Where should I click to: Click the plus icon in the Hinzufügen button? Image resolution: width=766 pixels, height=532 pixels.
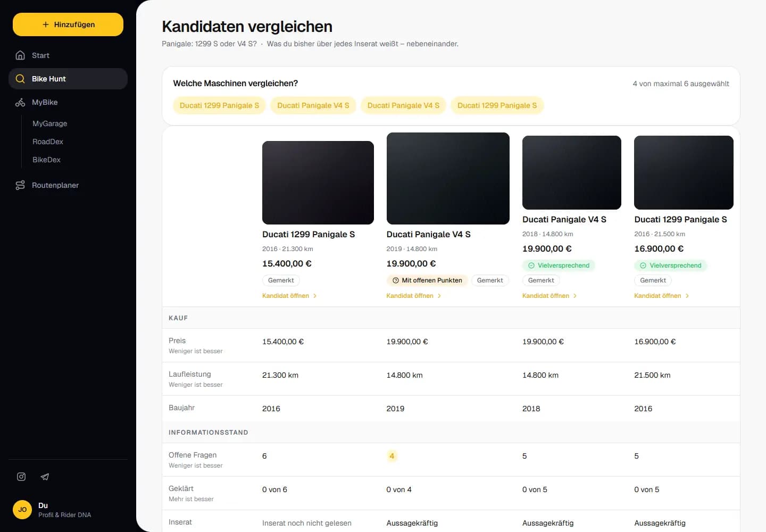pos(46,24)
